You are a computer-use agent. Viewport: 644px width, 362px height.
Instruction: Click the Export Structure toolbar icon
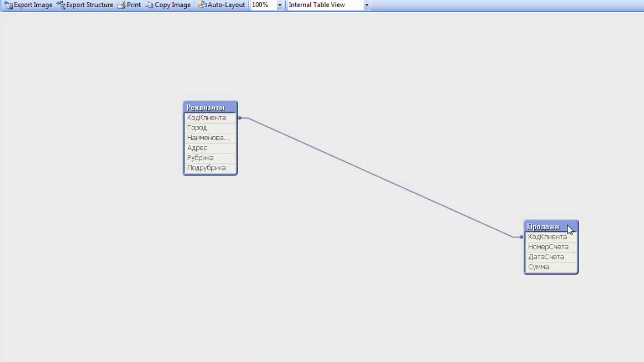pyautogui.click(x=61, y=5)
